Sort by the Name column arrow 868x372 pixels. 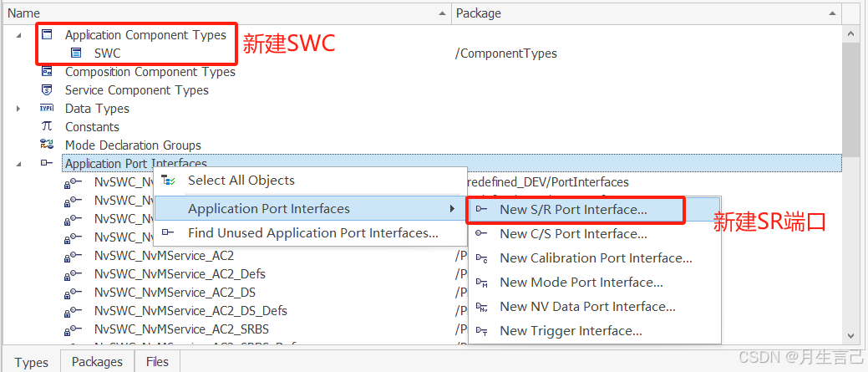(442, 13)
